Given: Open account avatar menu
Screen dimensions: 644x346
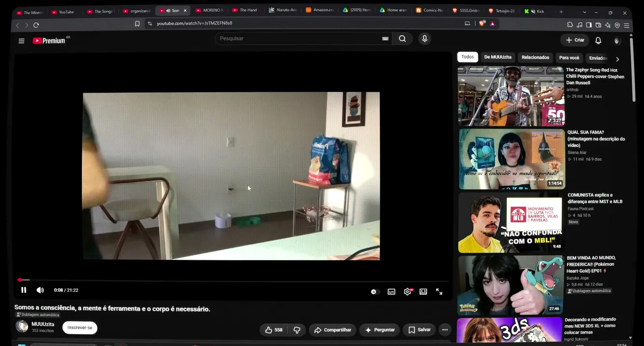Looking at the screenshot, I should point(617,41).
